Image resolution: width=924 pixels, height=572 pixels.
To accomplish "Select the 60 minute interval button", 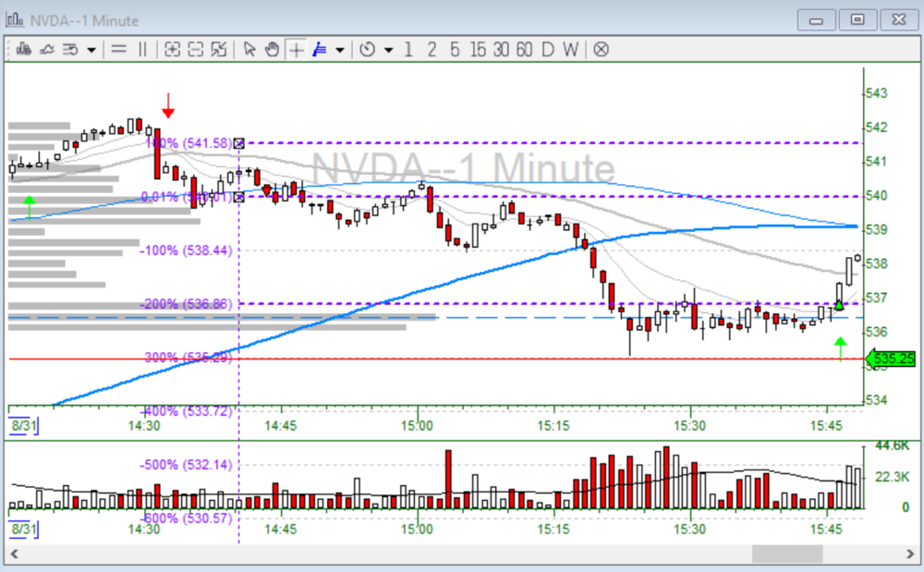I will tap(524, 50).
